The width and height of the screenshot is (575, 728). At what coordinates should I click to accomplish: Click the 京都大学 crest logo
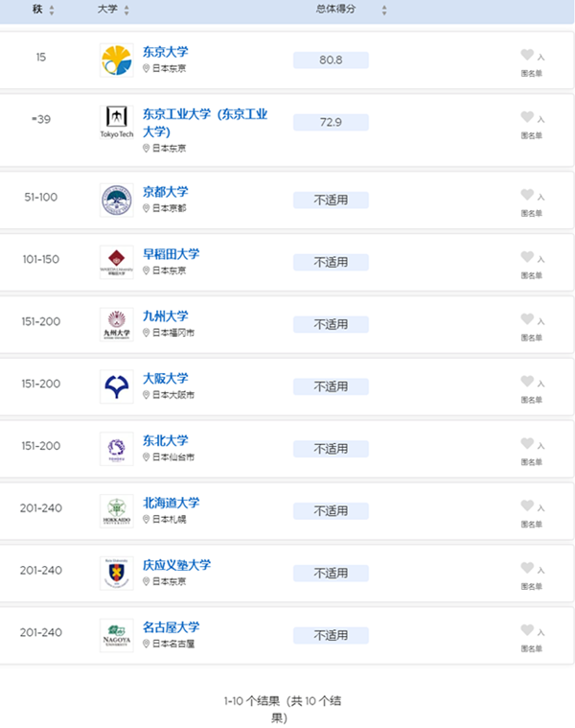[116, 200]
